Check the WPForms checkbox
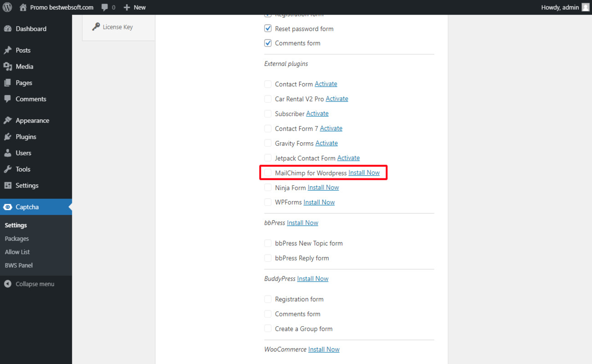 [x=268, y=202]
